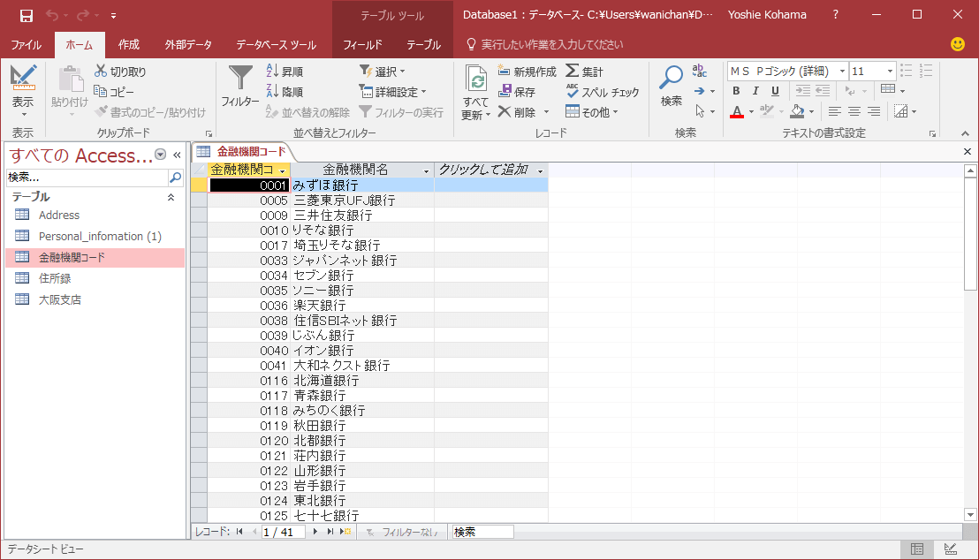
Task: Align text left in formatting group
Action: (x=835, y=112)
